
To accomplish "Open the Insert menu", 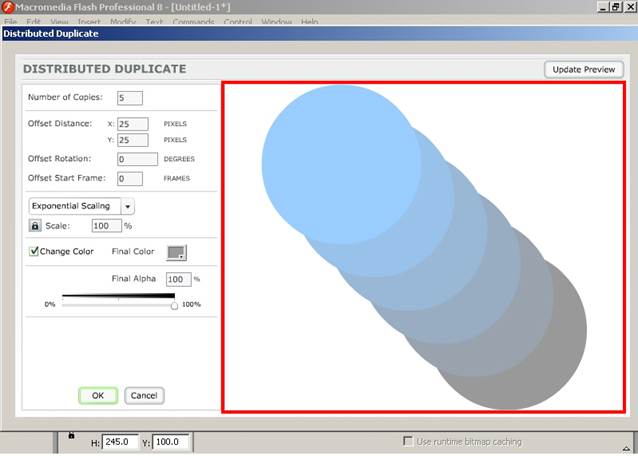I will click(x=89, y=22).
